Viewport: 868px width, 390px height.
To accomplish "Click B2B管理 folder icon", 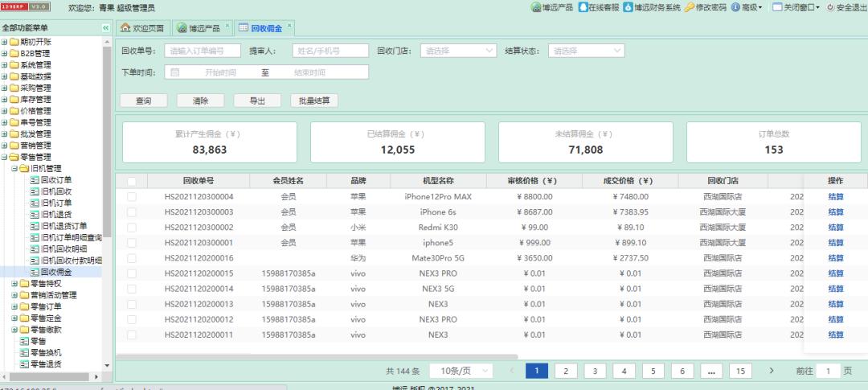I will coord(14,53).
